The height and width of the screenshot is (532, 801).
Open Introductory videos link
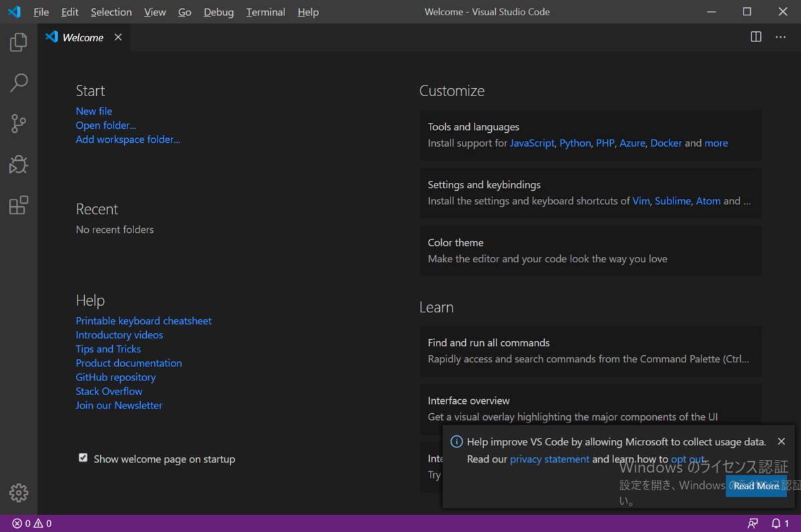[x=119, y=335]
